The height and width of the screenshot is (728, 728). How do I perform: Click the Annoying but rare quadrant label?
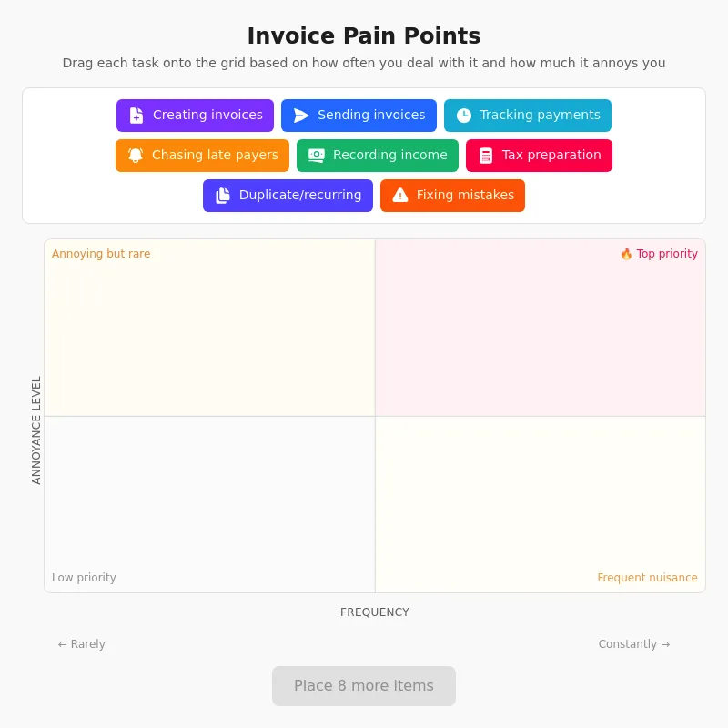click(101, 254)
